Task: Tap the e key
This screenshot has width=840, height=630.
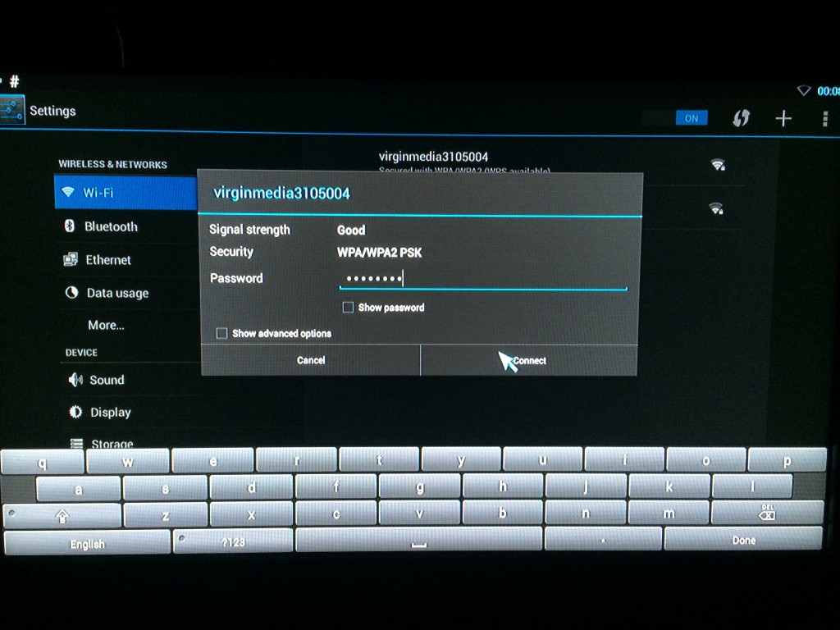Action: click(x=212, y=461)
